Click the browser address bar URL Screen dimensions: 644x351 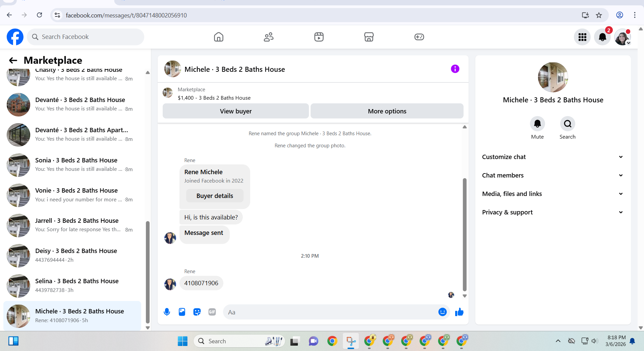(x=126, y=15)
